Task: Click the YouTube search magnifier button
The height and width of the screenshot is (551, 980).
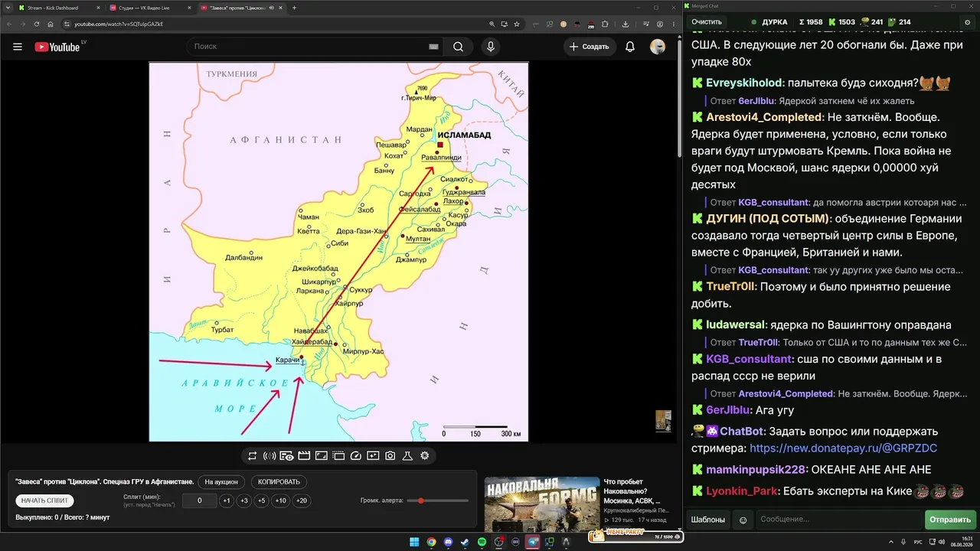Action: pos(458,47)
